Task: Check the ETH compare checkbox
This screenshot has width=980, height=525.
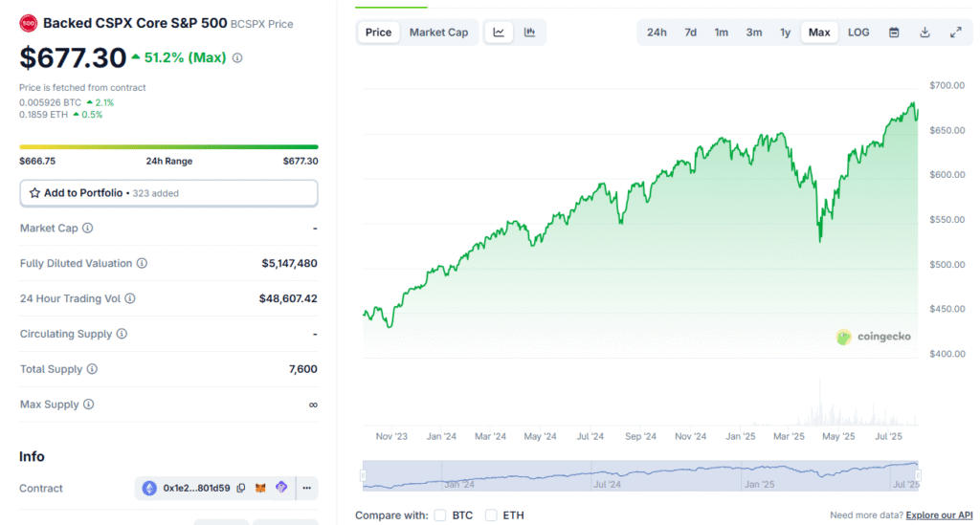Action: pos(491,515)
